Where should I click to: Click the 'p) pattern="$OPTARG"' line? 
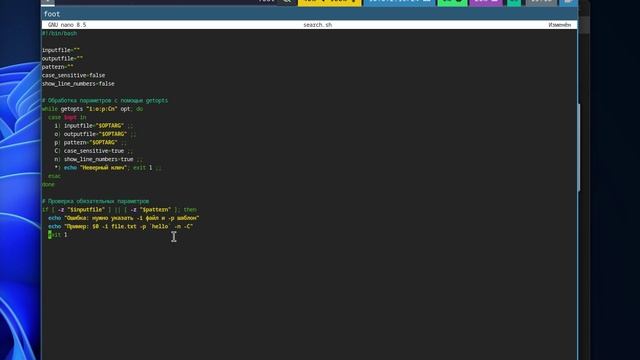91,142
